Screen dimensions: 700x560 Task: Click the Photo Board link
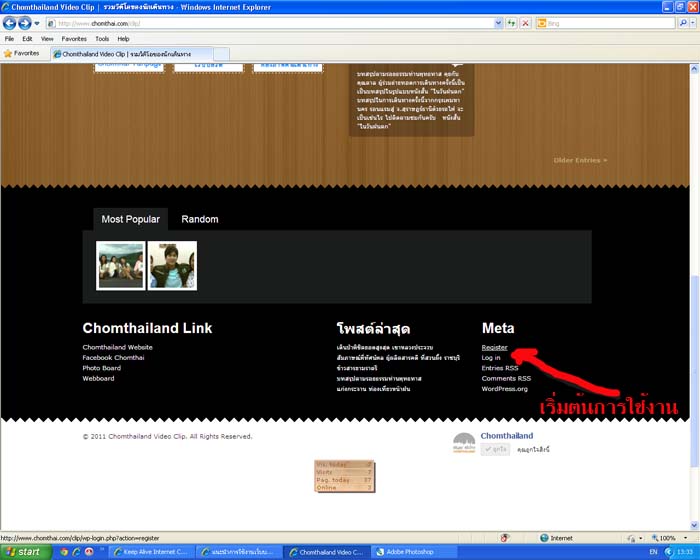tap(101, 368)
